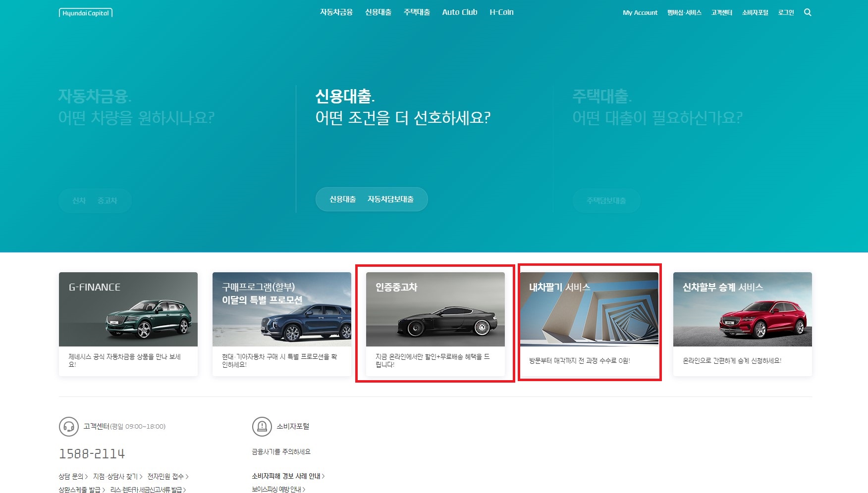Click the Hyundai Capital logo
The height and width of the screenshot is (493, 868).
[86, 13]
